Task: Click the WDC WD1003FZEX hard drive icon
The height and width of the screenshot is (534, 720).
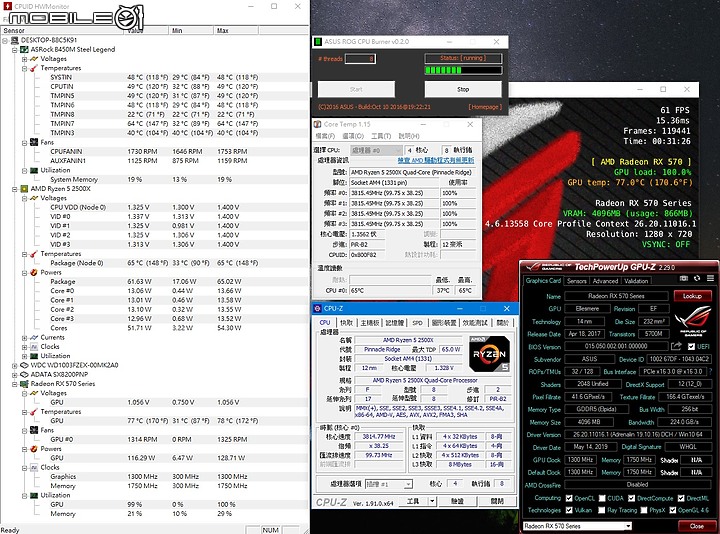Action: [x=24, y=365]
